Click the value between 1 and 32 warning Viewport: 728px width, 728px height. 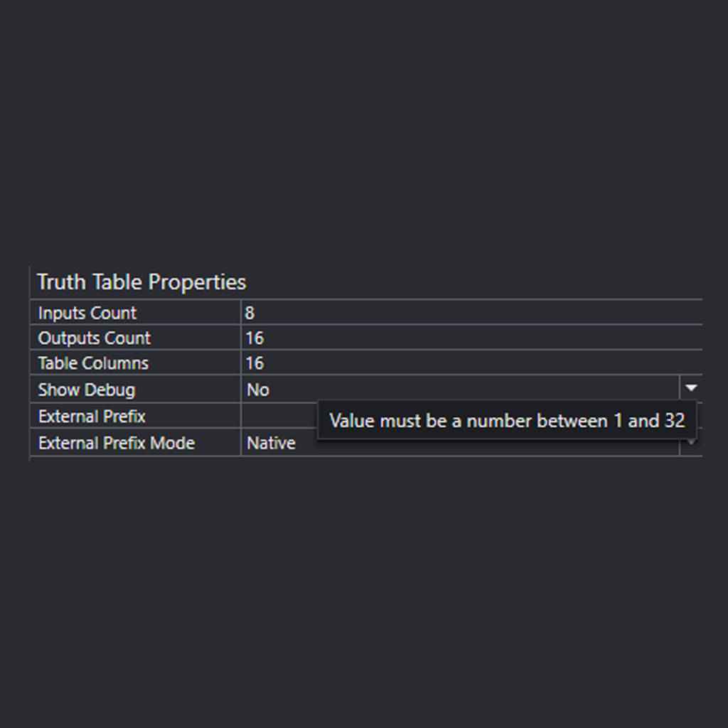508,421
